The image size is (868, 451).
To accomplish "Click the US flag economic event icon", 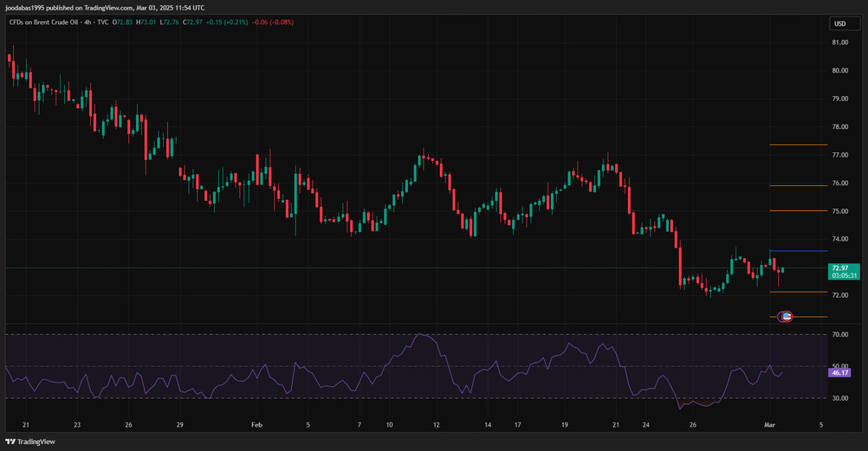I will [786, 317].
